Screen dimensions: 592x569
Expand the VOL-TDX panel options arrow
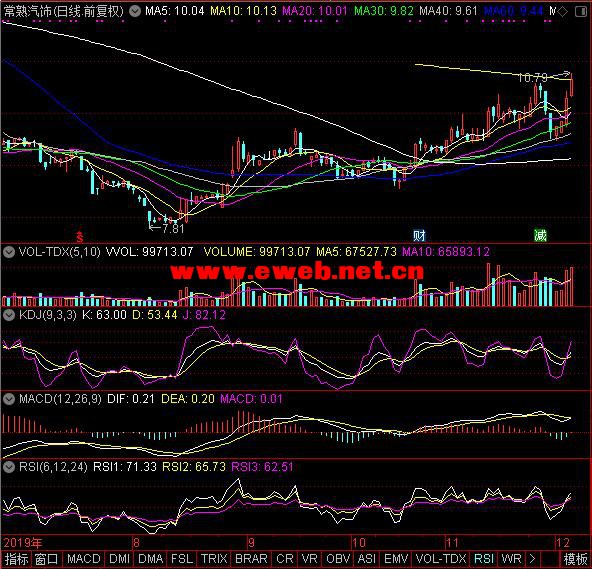(x=9, y=252)
